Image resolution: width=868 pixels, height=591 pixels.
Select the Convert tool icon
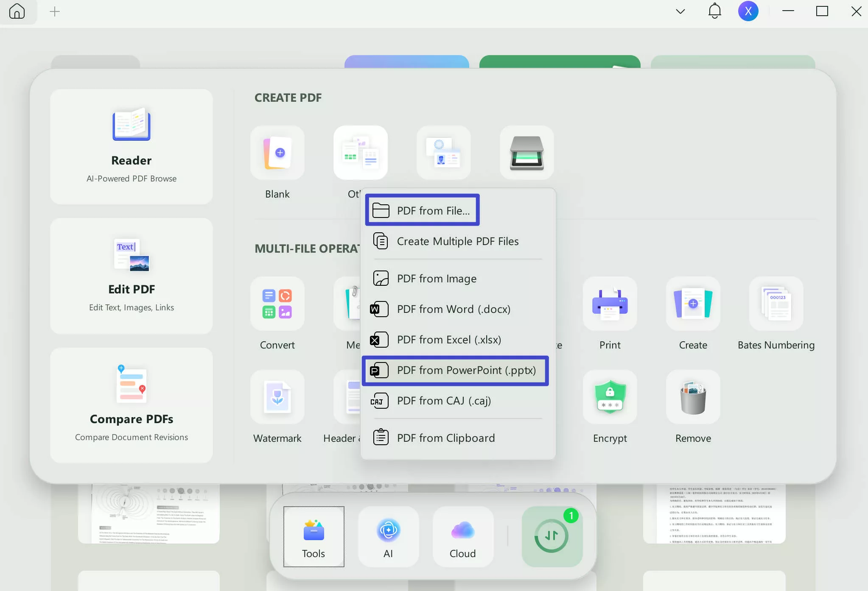pos(277,304)
